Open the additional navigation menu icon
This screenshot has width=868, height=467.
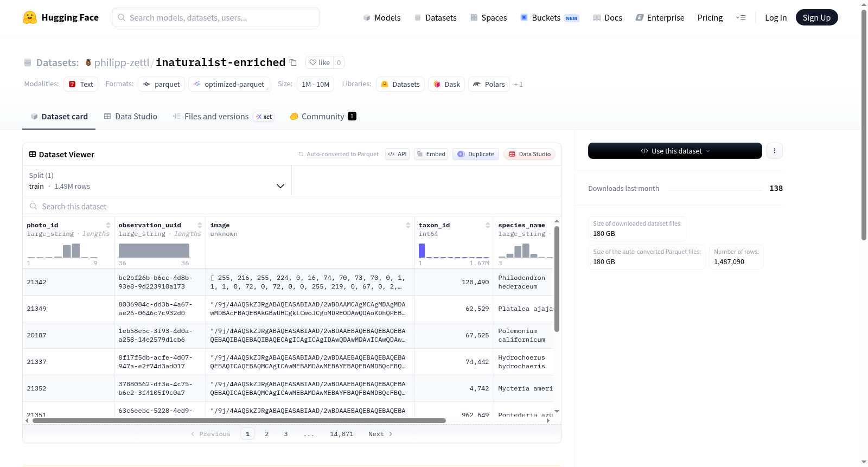741,17
